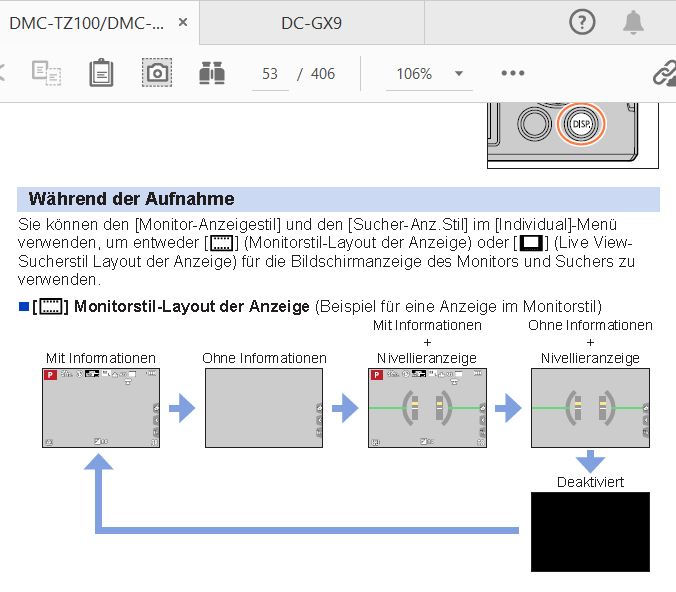Click the 'Während der Aufnahme' section heading
Viewport: 676px width, 592px height.
[x=132, y=199]
